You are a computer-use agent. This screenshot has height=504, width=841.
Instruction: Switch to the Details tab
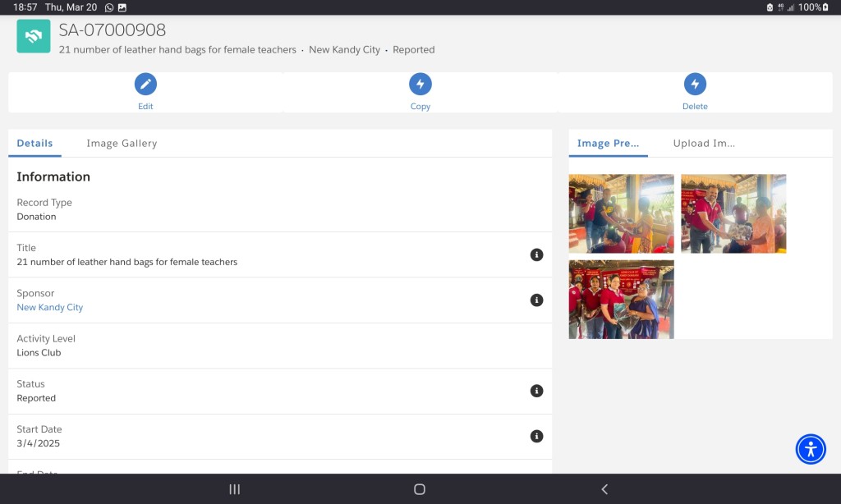click(34, 143)
